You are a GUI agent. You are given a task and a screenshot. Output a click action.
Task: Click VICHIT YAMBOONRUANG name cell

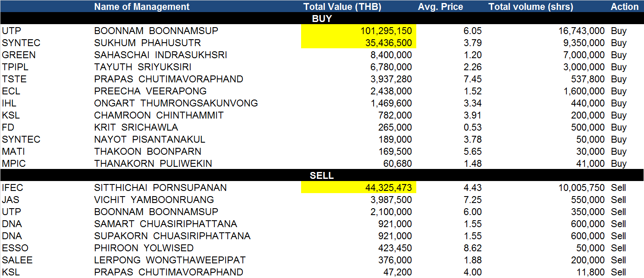click(x=154, y=200)
